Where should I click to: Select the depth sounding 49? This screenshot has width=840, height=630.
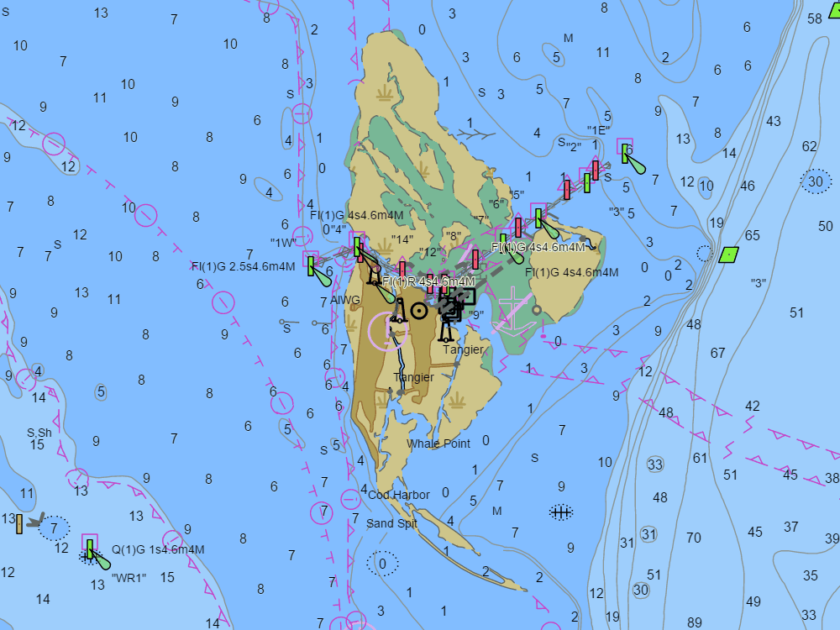point(753,601)
